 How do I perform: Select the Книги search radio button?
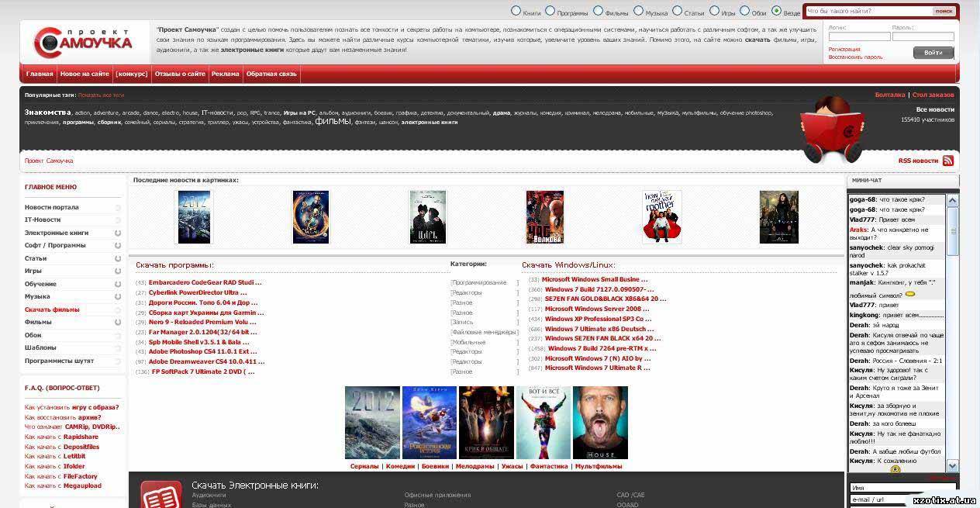click(x=516, y=11)
